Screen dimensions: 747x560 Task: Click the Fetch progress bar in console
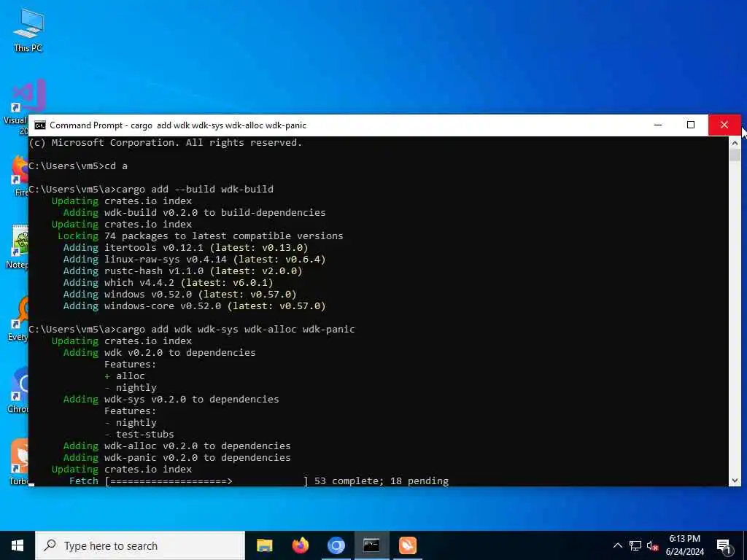coord(206,481)
